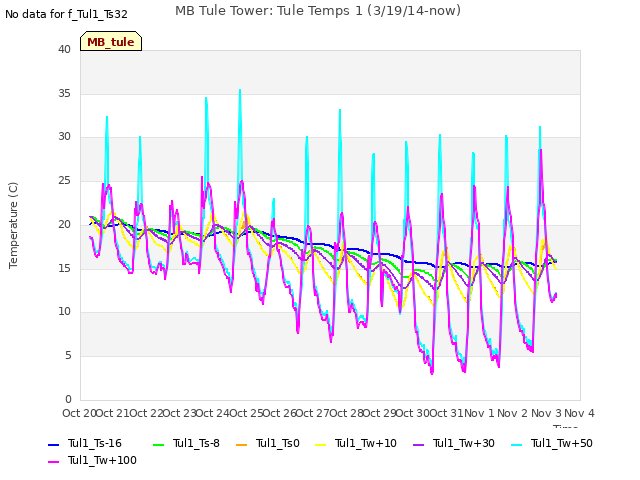Viewport: 640px width, 480px height.
Task: Click the MB_tule label box
Action: click(x=111, y=41)
